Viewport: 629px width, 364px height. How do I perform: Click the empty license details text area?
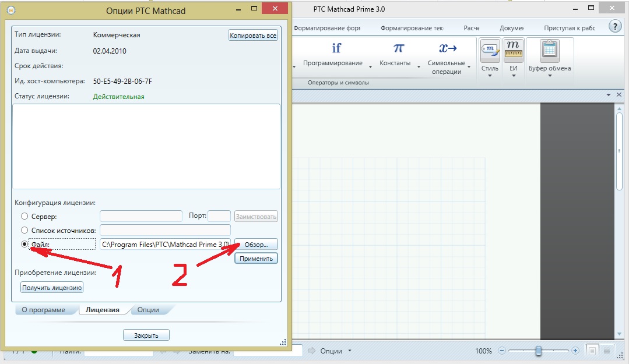point(146,146)
